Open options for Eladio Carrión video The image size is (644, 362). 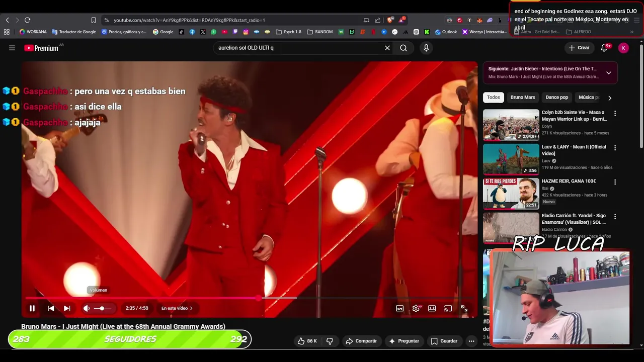pyautogui.click(x=615, y=216)
